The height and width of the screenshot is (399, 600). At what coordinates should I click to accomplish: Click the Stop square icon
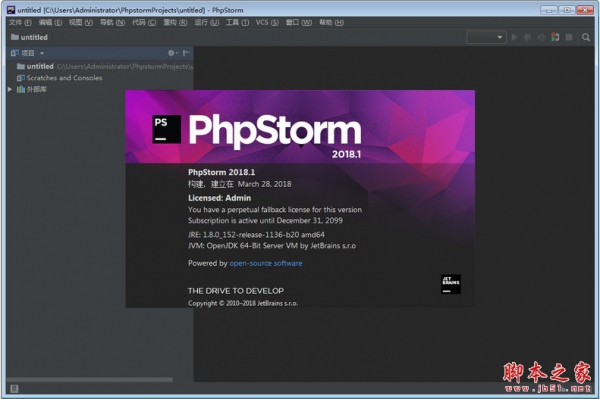569,37
